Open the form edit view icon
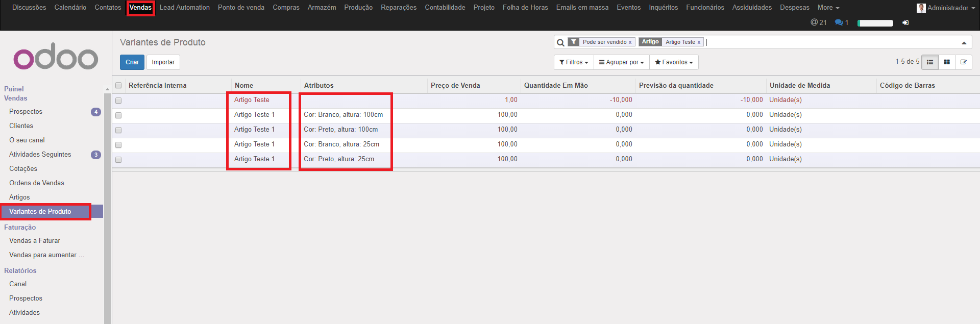The height and width of the screenshot is (324, 980). (964, 62)
